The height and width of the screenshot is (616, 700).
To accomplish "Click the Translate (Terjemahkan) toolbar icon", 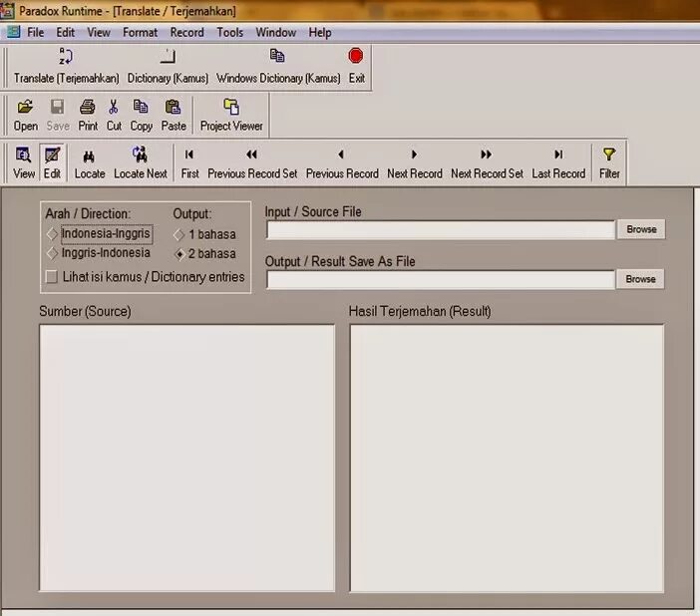I will coord(66,57).
